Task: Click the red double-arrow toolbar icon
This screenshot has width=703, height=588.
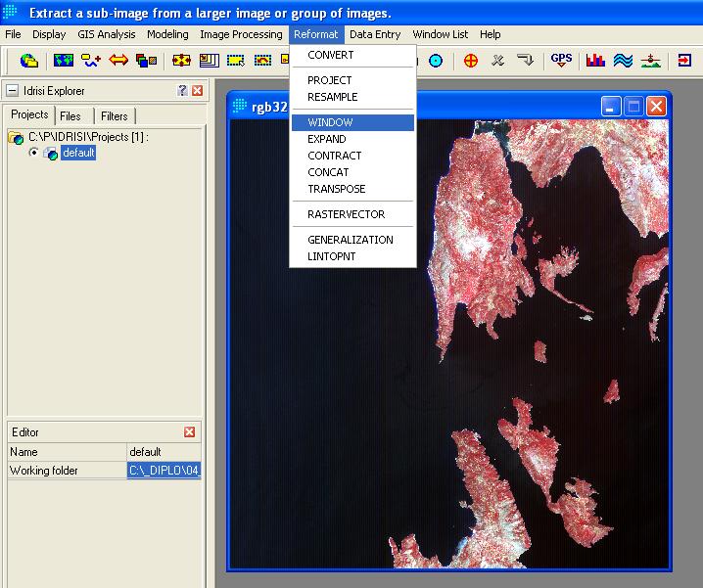Action: click(118, 60)
